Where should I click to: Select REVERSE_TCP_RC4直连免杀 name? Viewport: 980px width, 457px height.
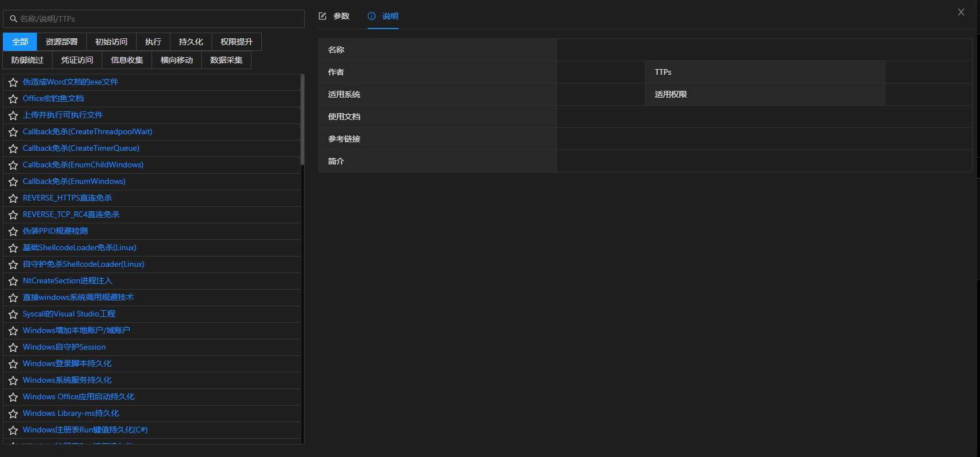click(x=71, y=215)
